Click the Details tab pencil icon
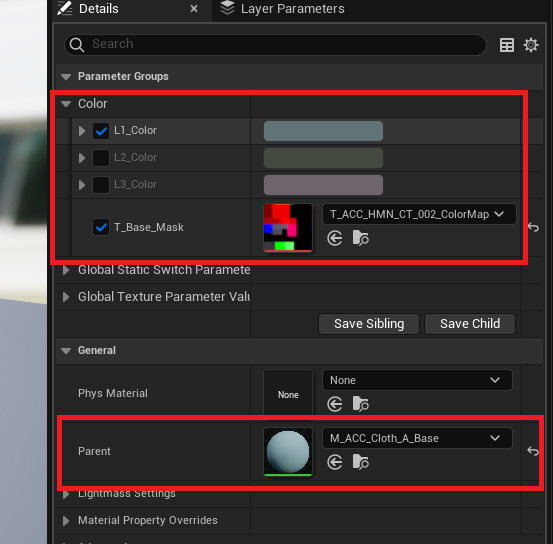This screenshot has width=553, height=544. click(x=65, y=8)
